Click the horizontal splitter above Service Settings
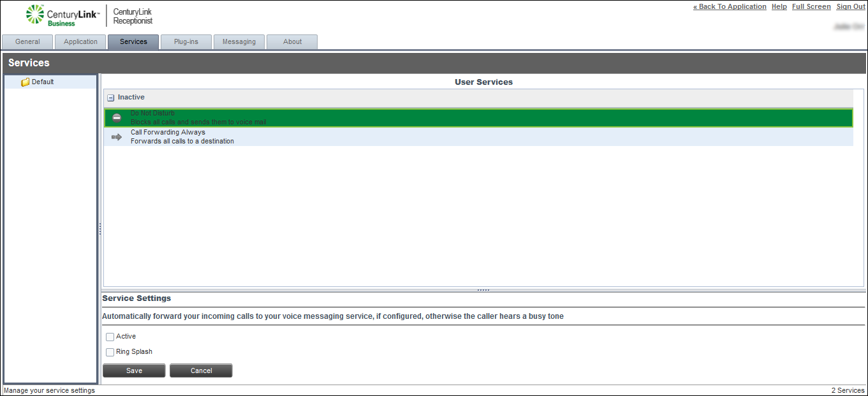 (483, 290)
